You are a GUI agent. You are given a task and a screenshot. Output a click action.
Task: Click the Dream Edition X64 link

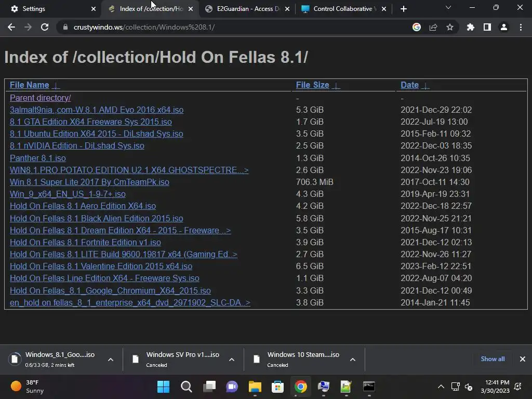[x=120, y=230]
